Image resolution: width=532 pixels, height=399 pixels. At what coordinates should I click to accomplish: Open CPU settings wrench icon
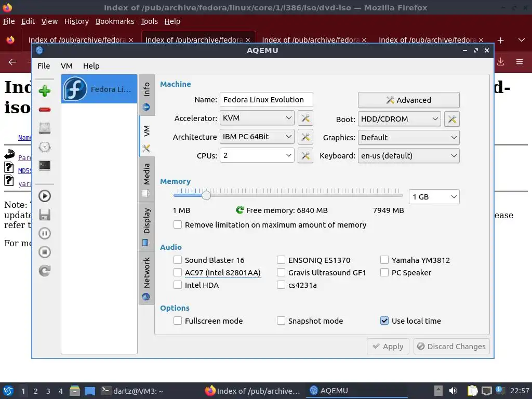point(305,155)
